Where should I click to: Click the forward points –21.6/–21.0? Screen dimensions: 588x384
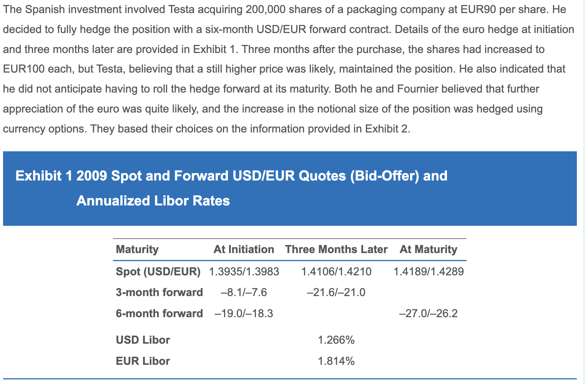pos(336,293)
